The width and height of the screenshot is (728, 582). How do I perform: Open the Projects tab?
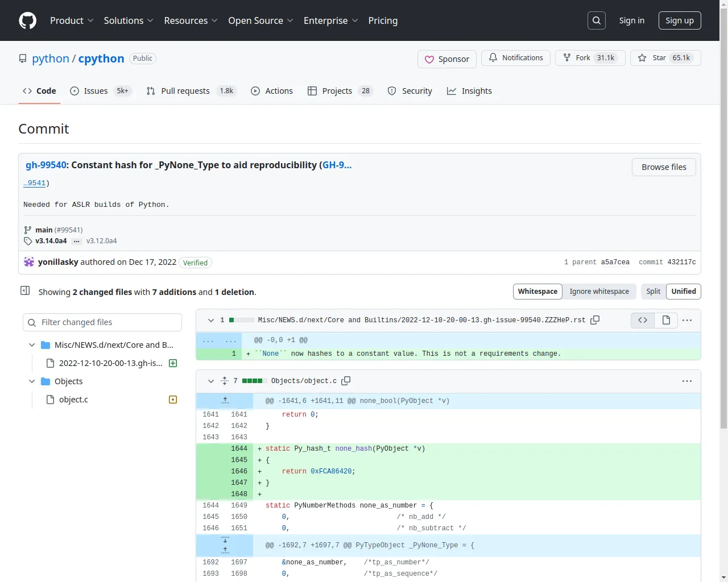(340, 91)
